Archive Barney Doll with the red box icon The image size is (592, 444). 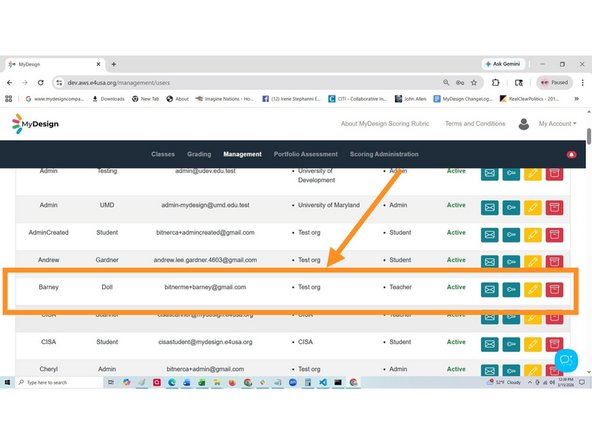554,290
